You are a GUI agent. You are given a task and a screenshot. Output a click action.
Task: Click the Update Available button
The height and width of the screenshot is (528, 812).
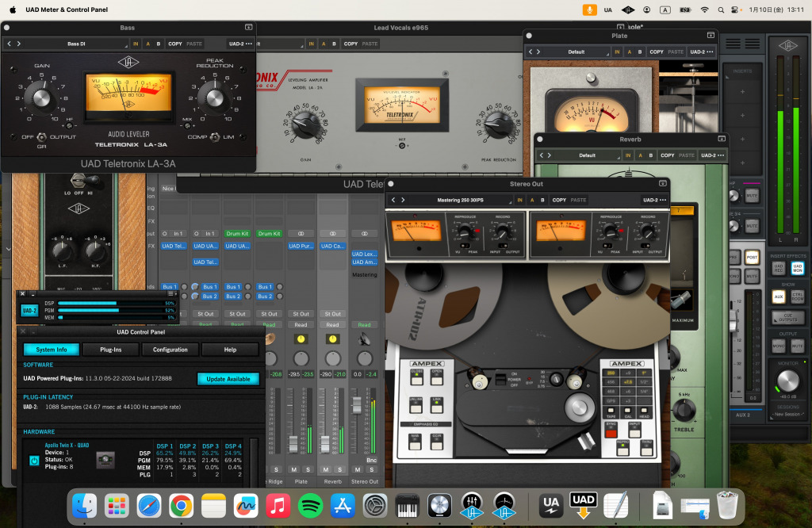[x=228, y=379]
